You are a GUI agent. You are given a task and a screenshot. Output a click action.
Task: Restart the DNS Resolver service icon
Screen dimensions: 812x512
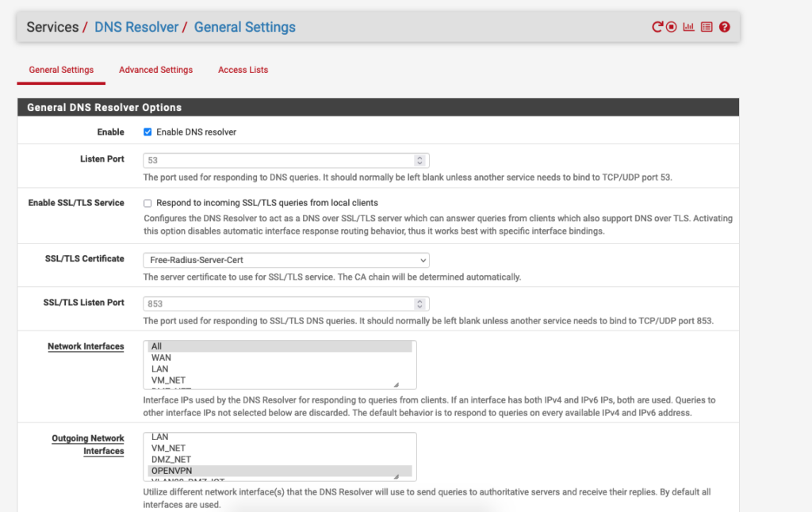(657, 27)
